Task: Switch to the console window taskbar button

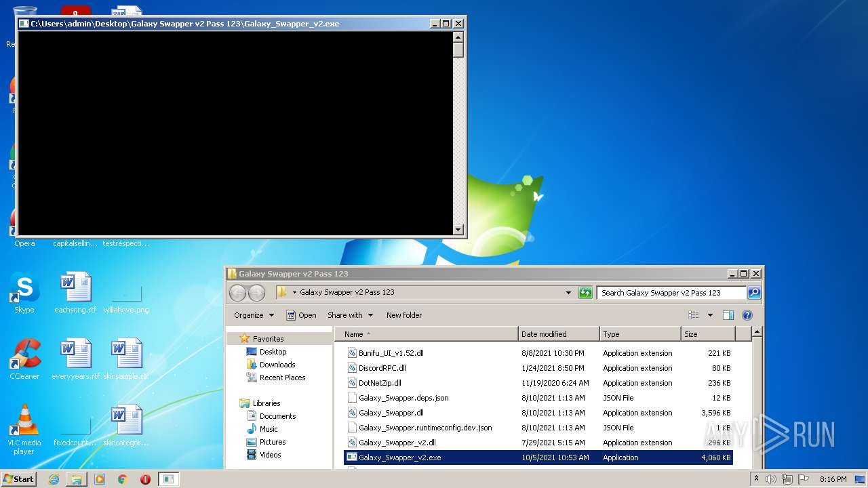Action: 168,479
